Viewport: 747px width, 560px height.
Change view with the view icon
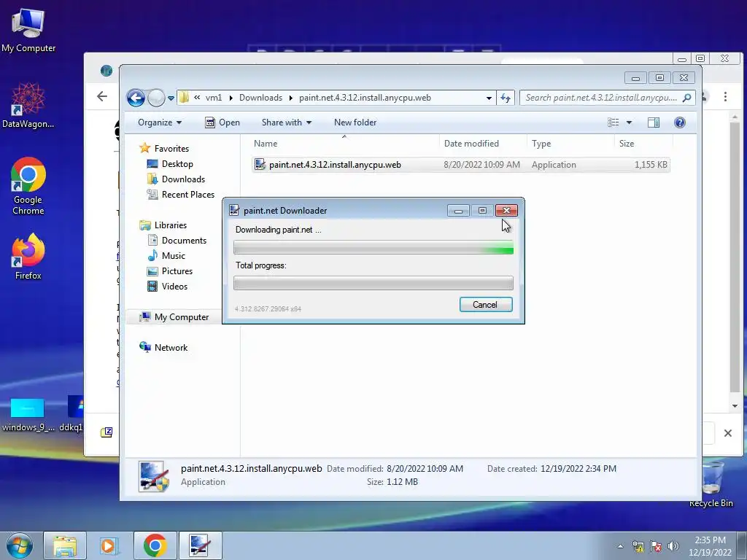point(613,122)
